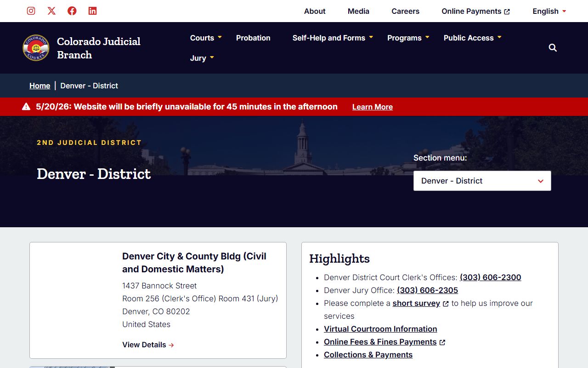Open the site search magnifier
Viewport: 588px width, 368px height.
click(x=553, y=48)
